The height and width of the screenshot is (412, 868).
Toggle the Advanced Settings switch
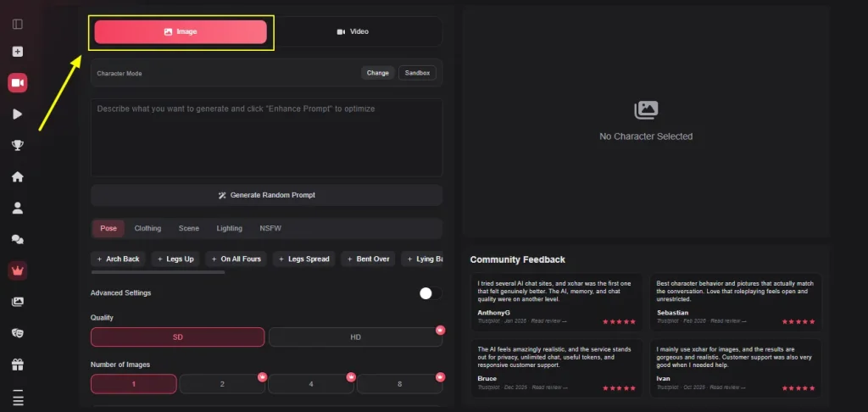click(x=431, y=293)
